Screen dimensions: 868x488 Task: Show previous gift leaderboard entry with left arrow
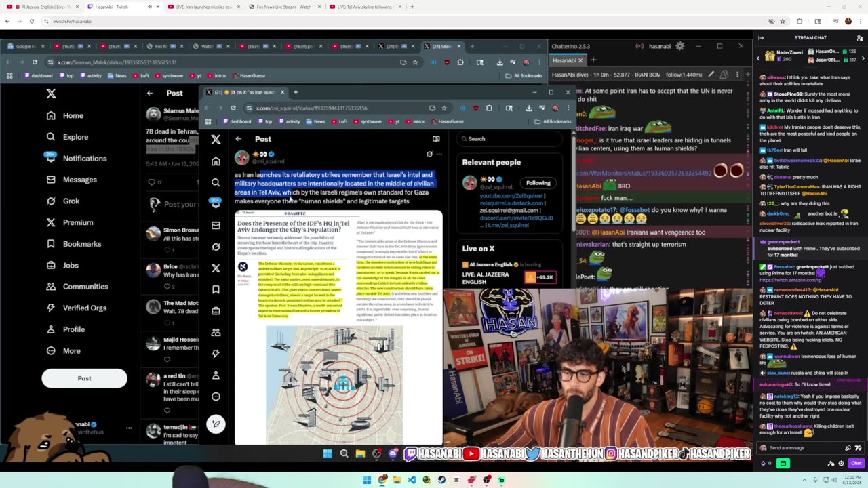pos(758,59)
